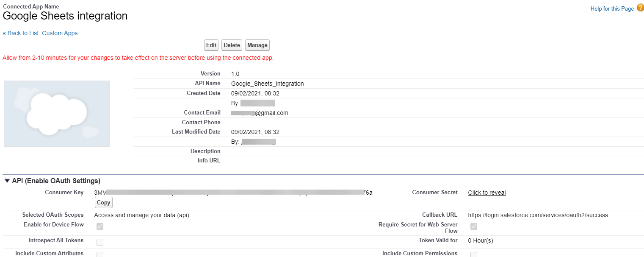Click the Token Valid for '0 Hour(s)' value
Image resolution: width=644 pixels, height=257 pixels.
point(481,240)
